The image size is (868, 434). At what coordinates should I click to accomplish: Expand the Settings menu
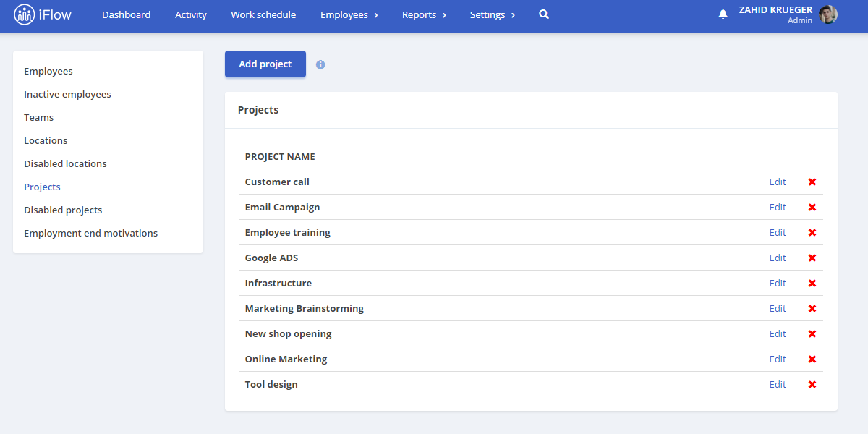click(493, 14)
